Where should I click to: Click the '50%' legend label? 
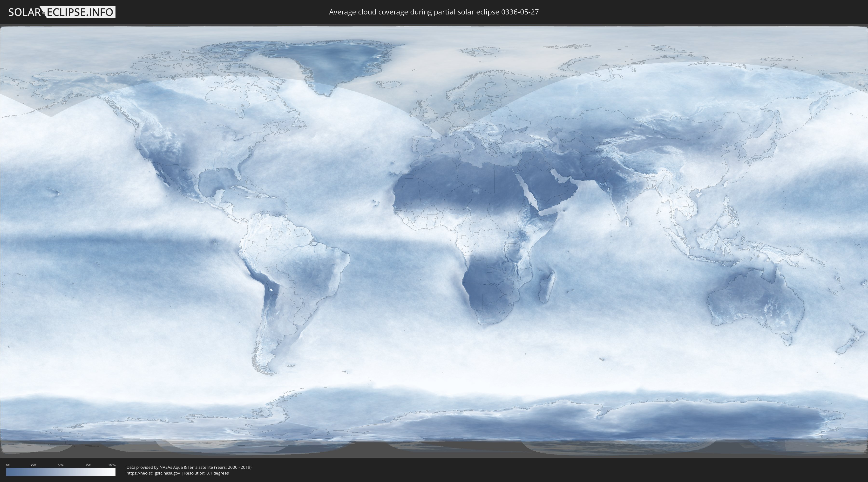pos(61,465)
